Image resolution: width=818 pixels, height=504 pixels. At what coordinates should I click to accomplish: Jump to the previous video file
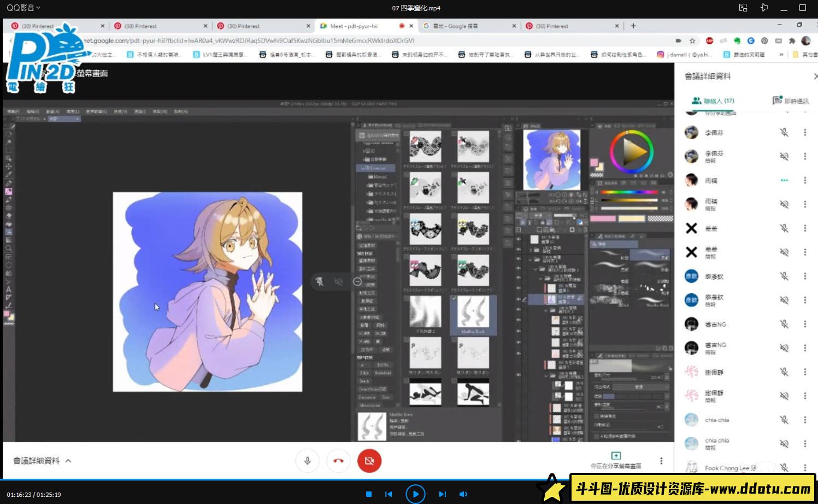tap(389, 494)
